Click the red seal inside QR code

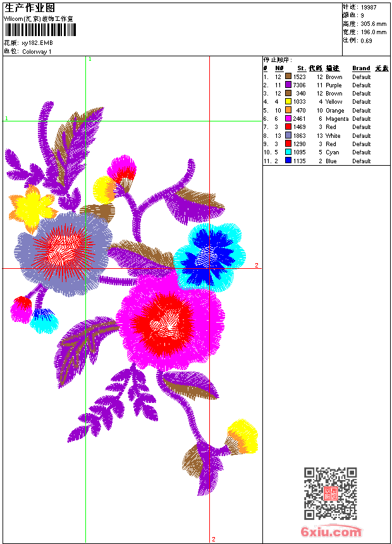click(x=331, y=493)
